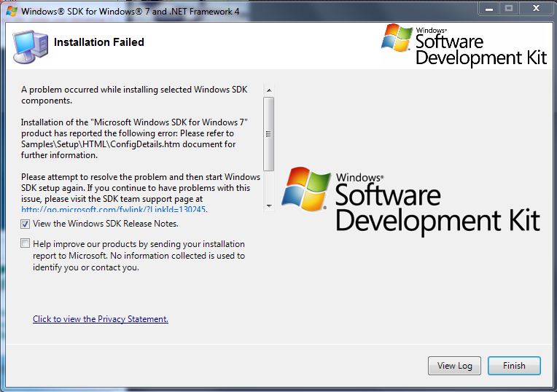Image resolution: width=557 pixels, height=392 pixels.
Task: Click the Finish button
Action: coord(514,366)
